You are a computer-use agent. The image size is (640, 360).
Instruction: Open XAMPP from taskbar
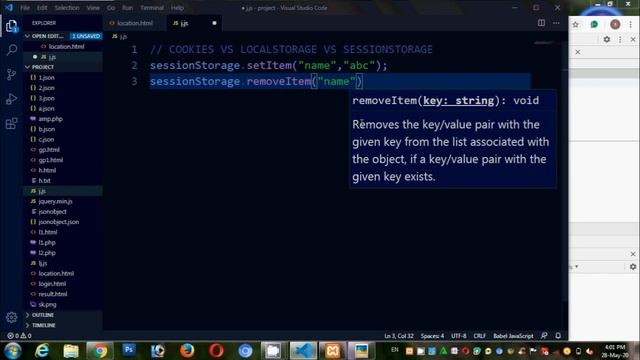[332, 351]
